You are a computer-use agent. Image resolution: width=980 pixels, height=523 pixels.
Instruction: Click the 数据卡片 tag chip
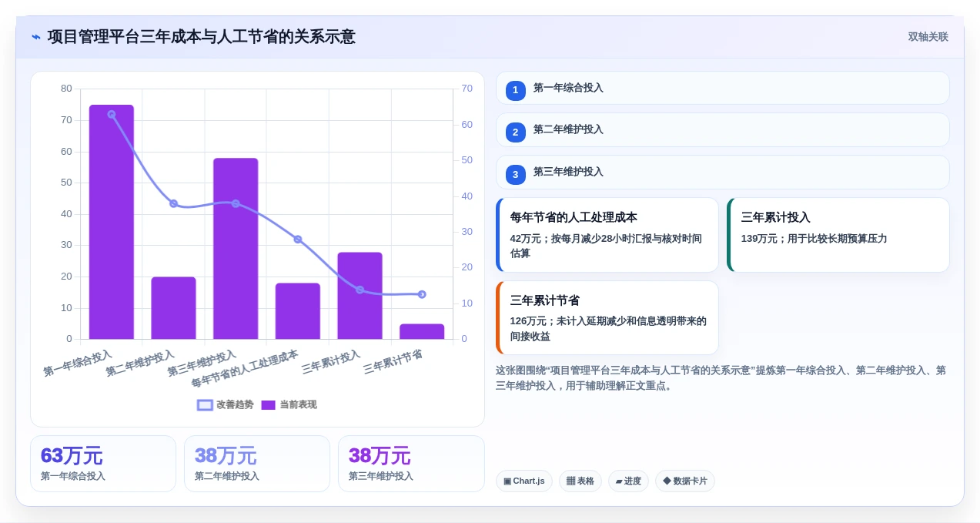tap(685, 481)
